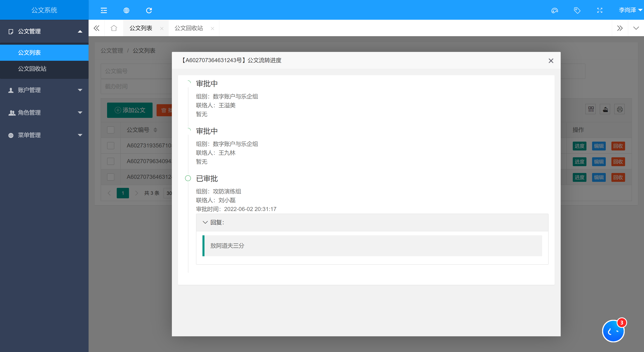Check the A60270736463 row checkbox
Screen dimensions: 644x352
click(110, 177)
